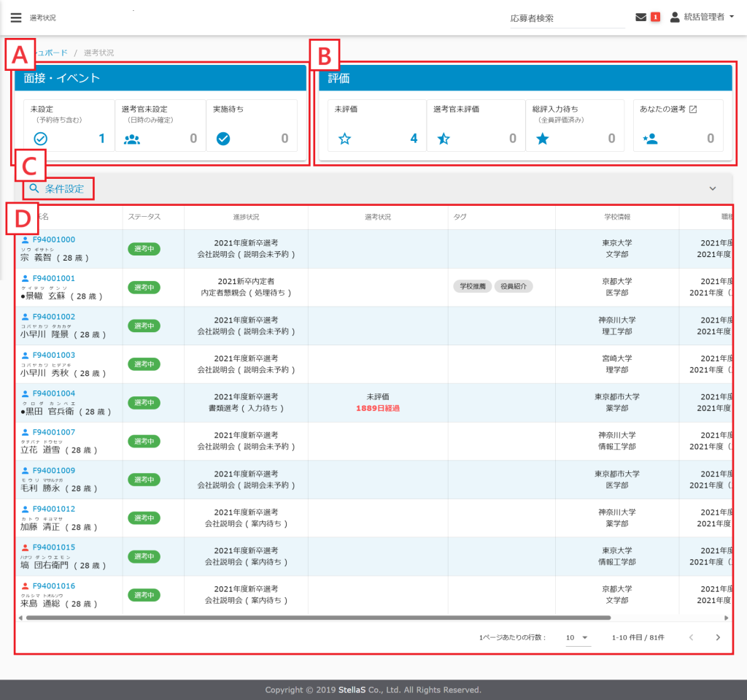Open the 統括管理者 user dropdown
747x700 pixels.
702,18
